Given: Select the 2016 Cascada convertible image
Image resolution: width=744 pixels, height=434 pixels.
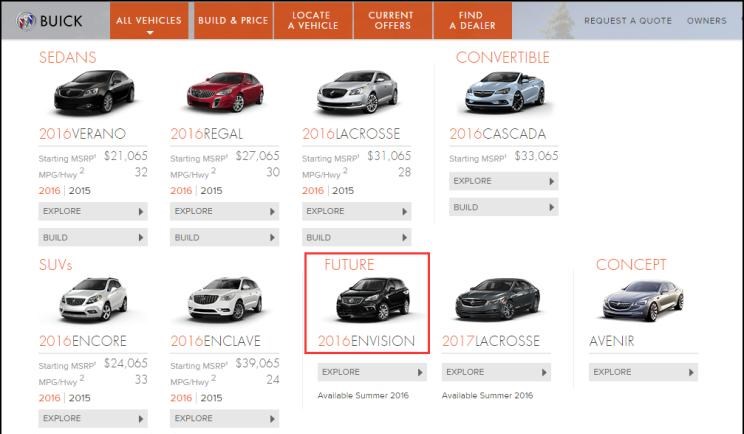Looking at the screenshot, I should (x=504, y=91).
